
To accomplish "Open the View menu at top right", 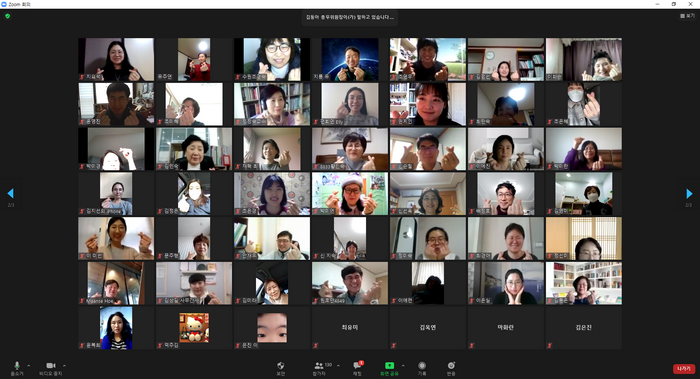I will 688,16.
